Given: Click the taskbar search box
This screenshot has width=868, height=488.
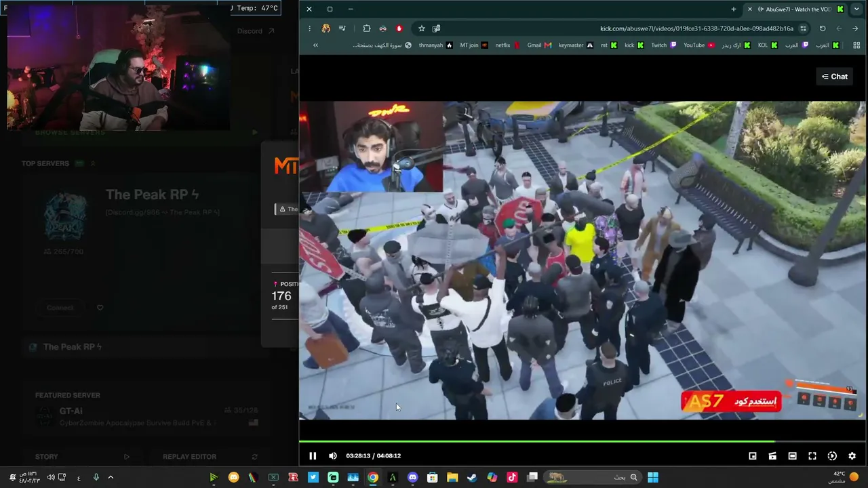Looking at the screenshot, I should click(593, 477).
